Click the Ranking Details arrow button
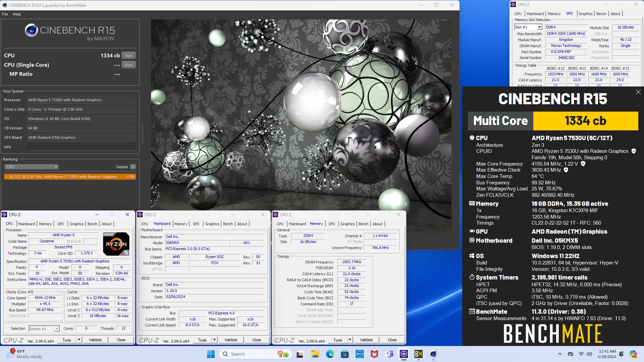This screenshot has width=644, height=362. [133, 167]
